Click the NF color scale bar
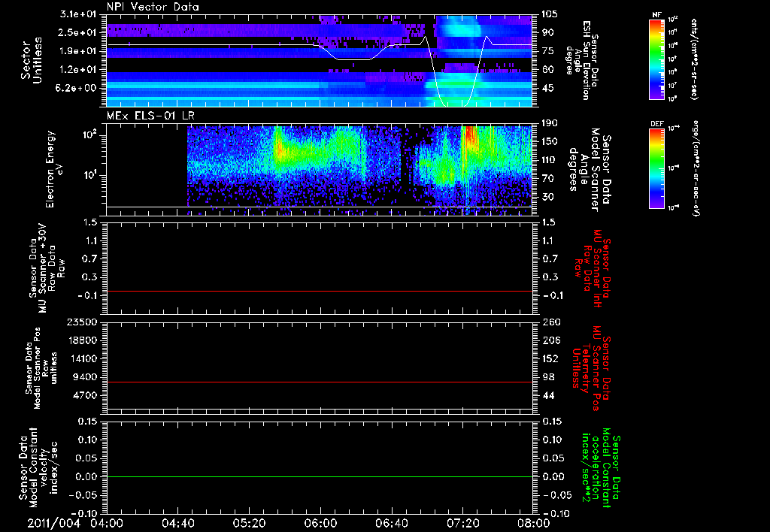The width and height of the screenshot is (770, 532). coord(657,59)
